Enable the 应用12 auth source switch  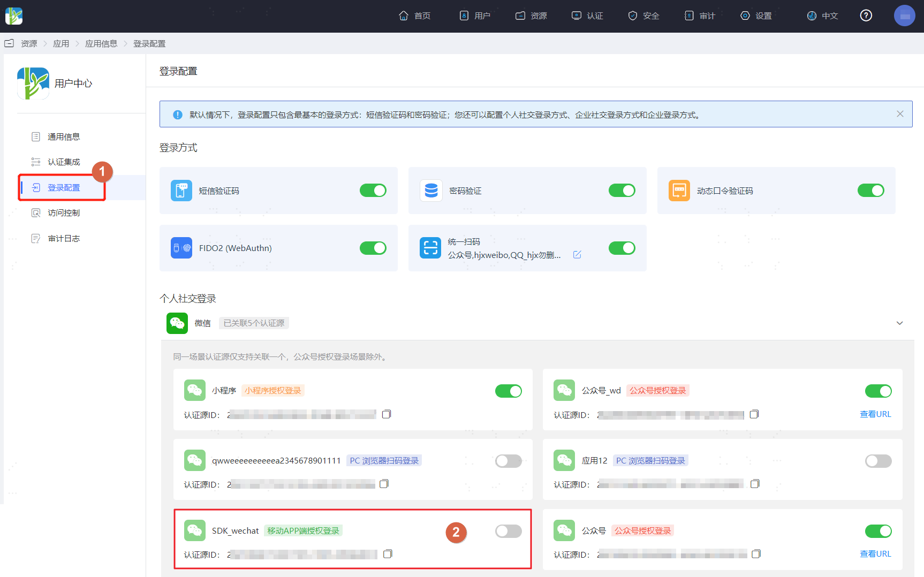878,461
